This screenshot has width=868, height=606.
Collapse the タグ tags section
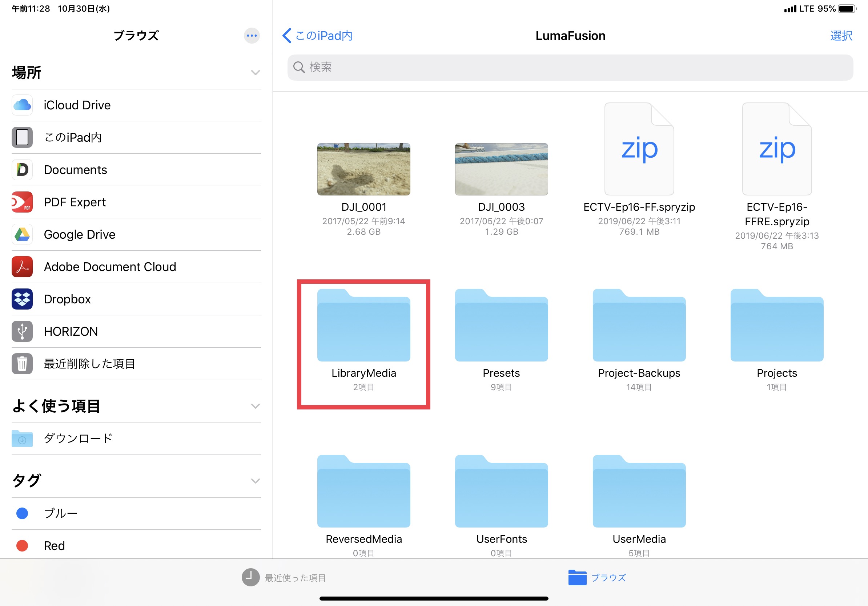point(256,481)
